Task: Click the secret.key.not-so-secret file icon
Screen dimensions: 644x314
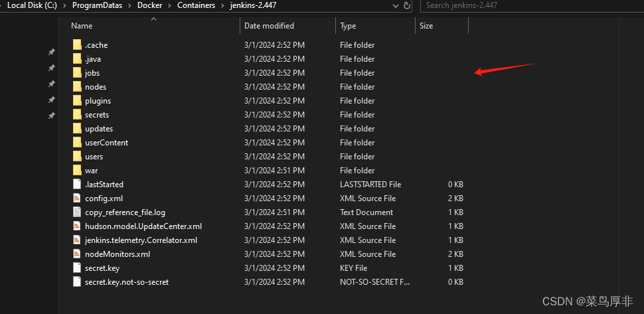Action: tap(77, 282)
